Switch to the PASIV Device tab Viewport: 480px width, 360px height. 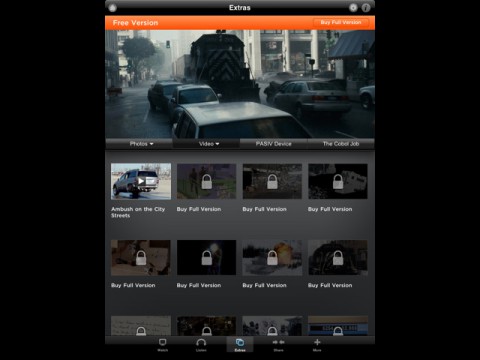pyautogui.click(x=273, y=144)
